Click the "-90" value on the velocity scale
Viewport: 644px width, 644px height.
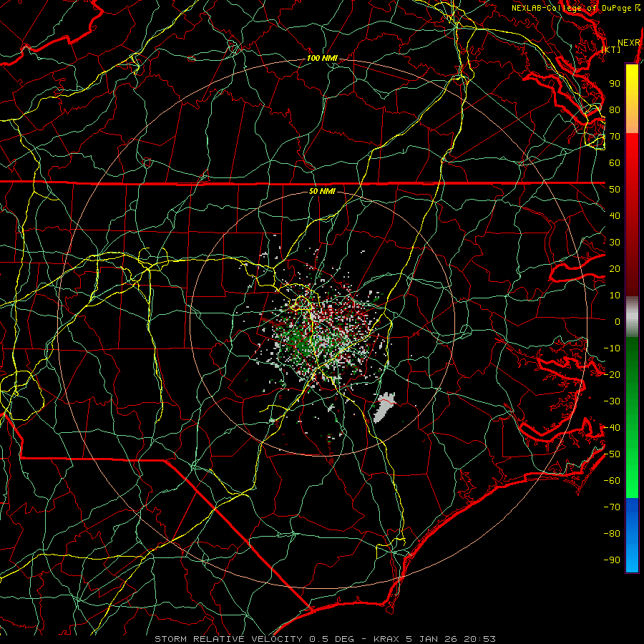[612, 560]
